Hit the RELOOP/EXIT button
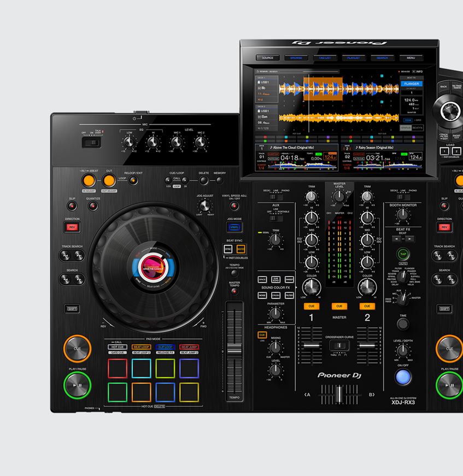463x476 pixels. point(133,181)
